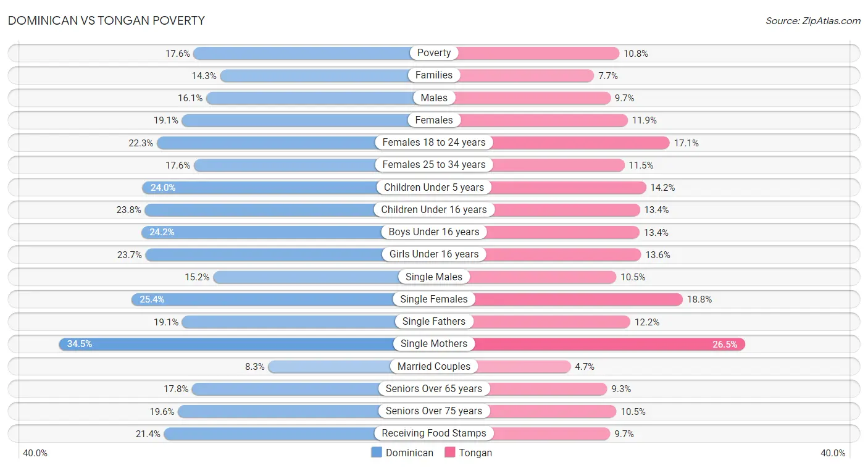Click the Tongan pink legend swatch
Image resolution: width=868 pixels, height=468 pixels.
(x=449, y=453)
